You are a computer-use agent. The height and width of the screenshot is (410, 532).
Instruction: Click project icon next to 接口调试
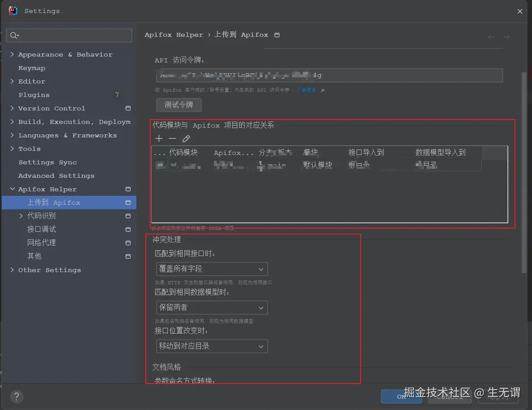(128, 229)
